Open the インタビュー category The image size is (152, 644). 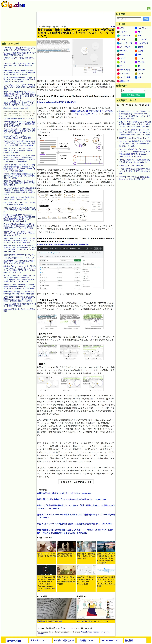click(x=125, y=35)
